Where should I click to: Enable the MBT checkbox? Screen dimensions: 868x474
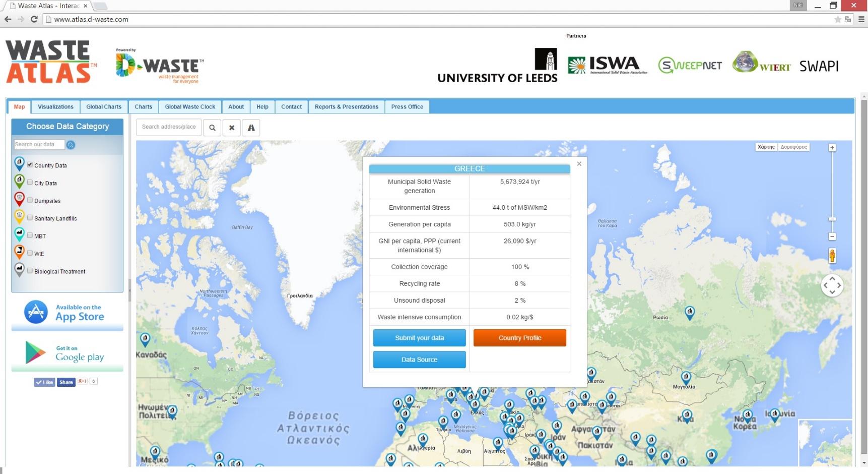pos(30,235)
